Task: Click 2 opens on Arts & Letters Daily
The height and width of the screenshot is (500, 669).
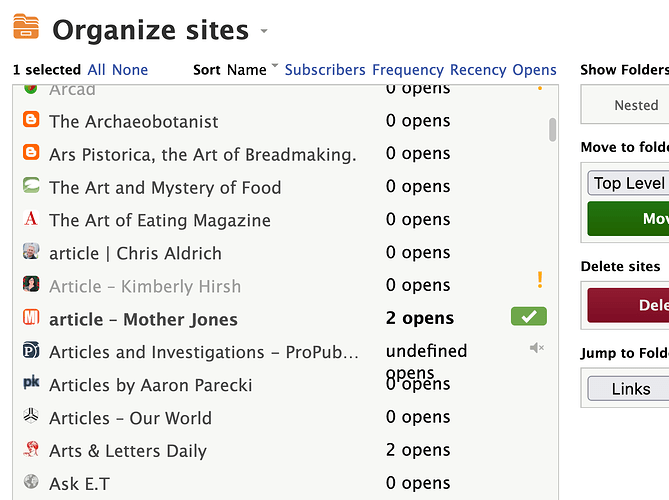Action: [x=418, y=450]
